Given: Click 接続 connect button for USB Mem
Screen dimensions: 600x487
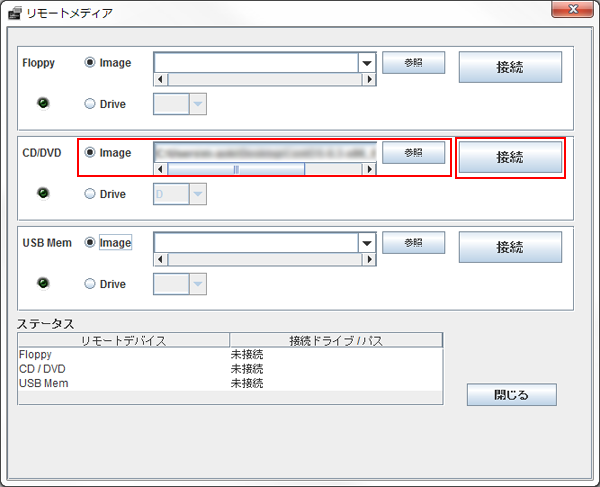Looking at the screenshot, I should pos(510,247).
